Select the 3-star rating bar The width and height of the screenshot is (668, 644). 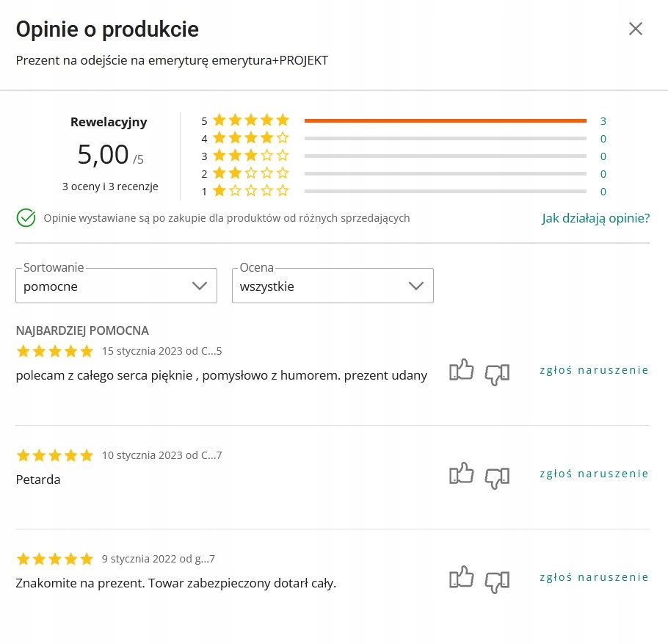(445, 156)
